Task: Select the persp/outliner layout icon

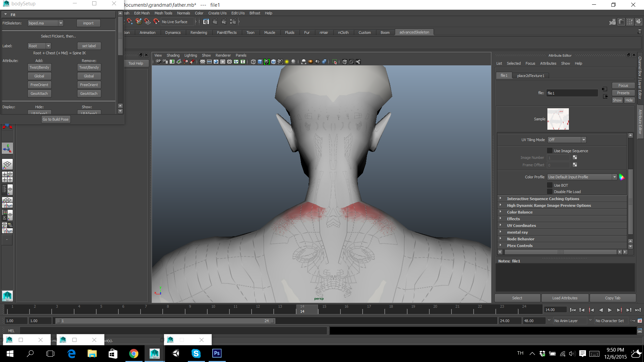Action: click(7, 189)
